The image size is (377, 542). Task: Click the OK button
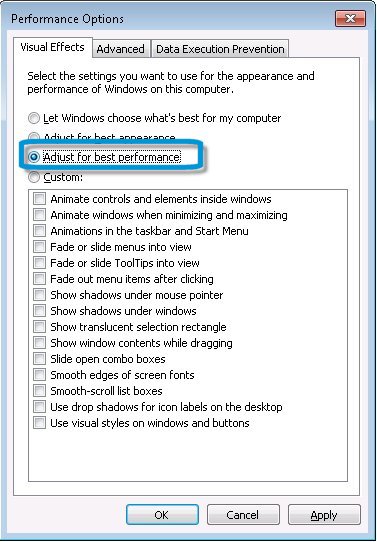pos(162,515)
